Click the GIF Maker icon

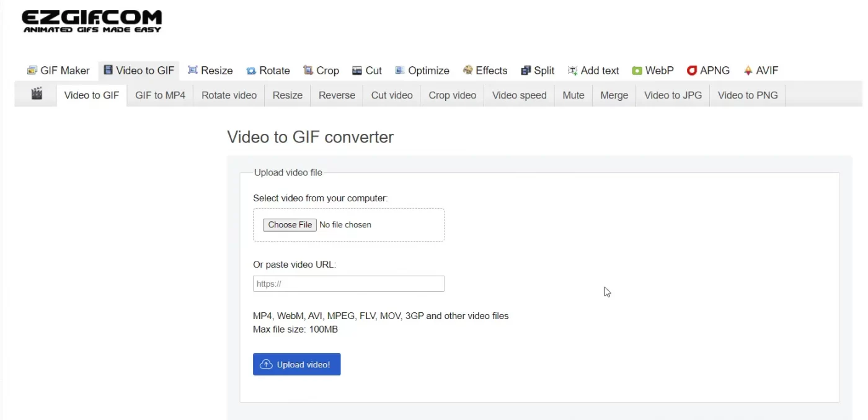[32, 71]
